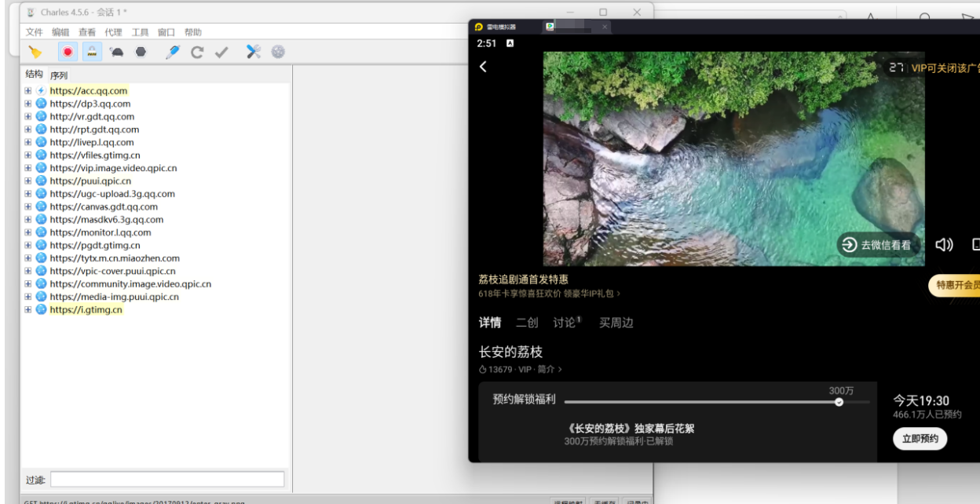Viewport: 980px width, 504px height.
Task: Open the 文件 menu in Charles
Action: (x=35, y=32)
